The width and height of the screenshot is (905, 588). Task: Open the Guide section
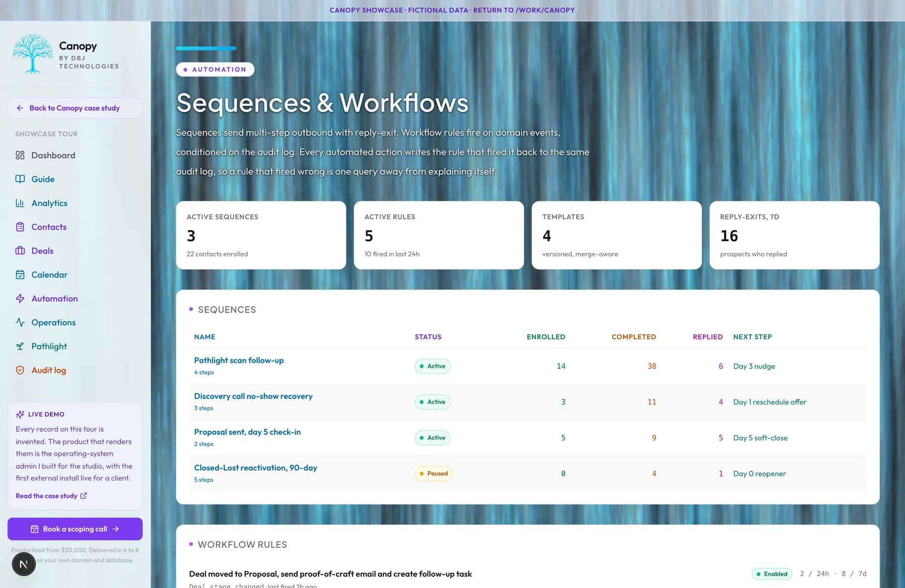click(75, 179)
